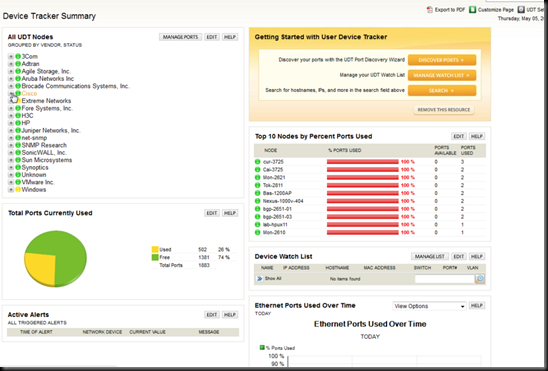Click status icon for node Mon-2610
This screenshot has width=548, height=371.
click(258, 233)
